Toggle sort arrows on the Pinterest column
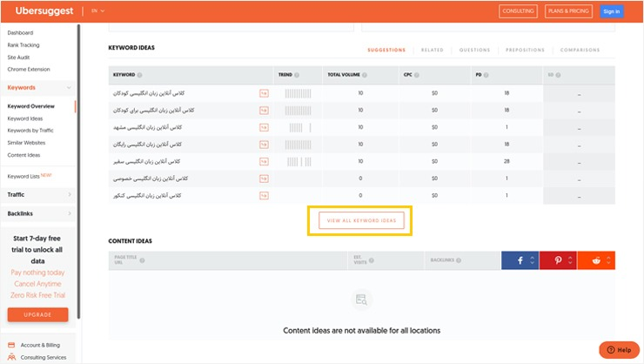 coord(570,260)
